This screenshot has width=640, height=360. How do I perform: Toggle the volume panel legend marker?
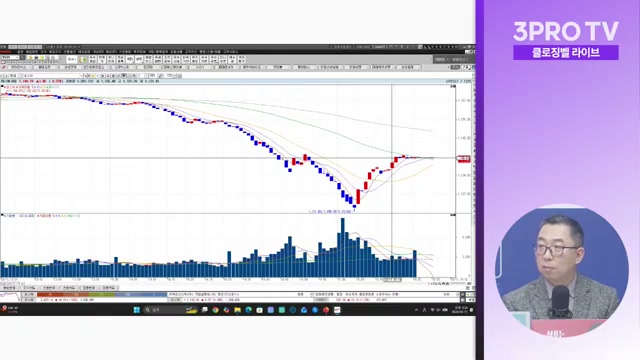coord(2,216)
